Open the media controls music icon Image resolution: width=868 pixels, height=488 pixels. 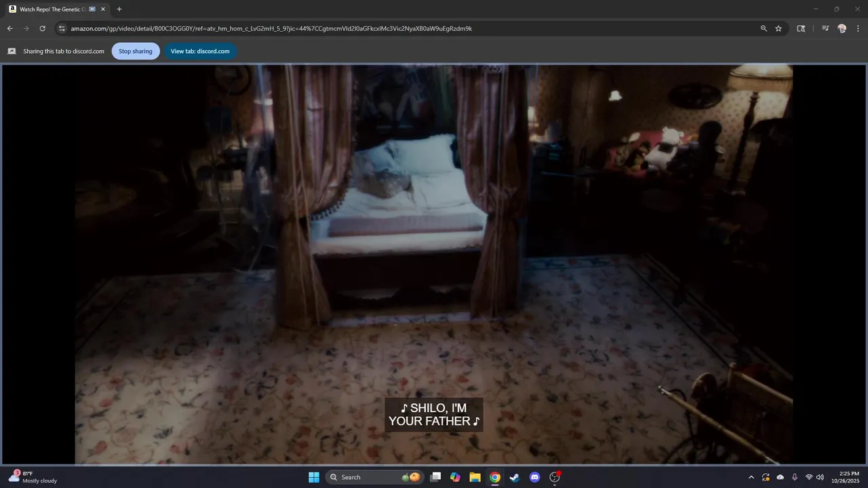pyautogui.click(x=825, y=28)
